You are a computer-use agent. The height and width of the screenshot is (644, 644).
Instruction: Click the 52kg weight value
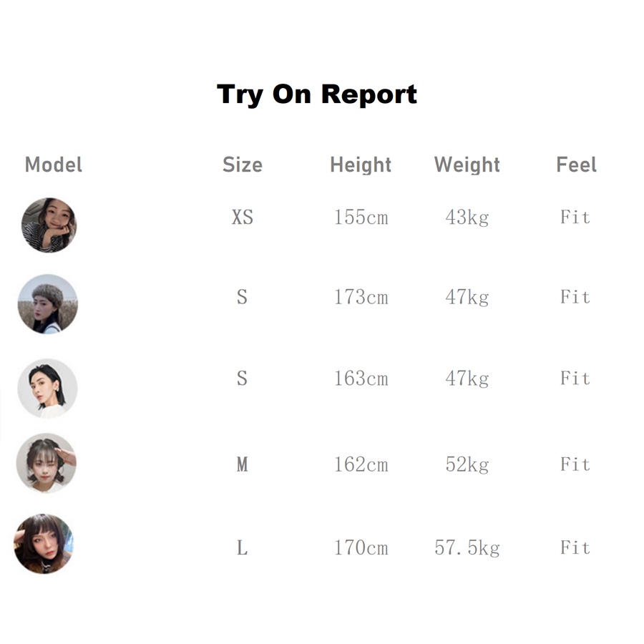click(x=467, y=464)
